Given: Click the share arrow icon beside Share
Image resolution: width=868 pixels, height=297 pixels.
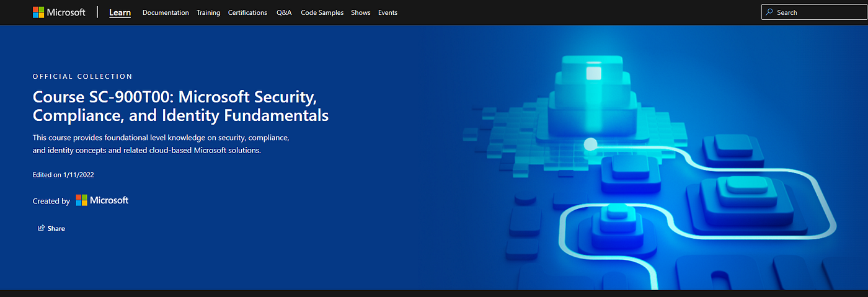Looking at the screenshot, I should pos(42,228).
